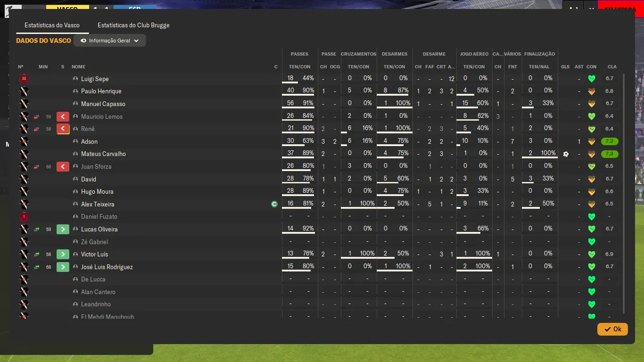
Task: Click the green swap icon in Victor Luís row
Action: point(37,255)
